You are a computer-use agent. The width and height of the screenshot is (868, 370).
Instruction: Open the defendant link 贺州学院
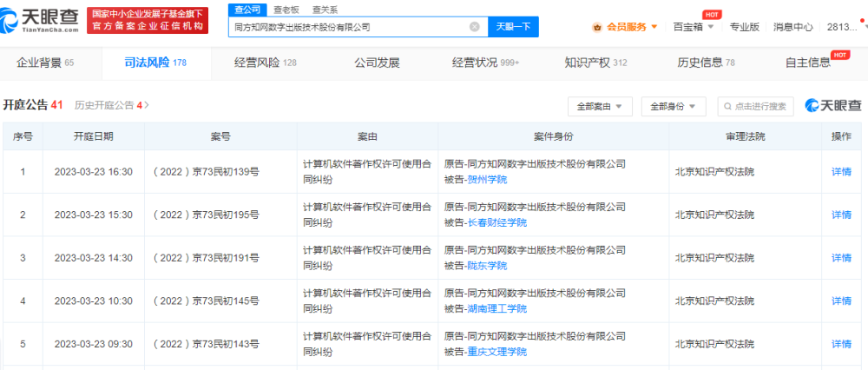coord(487,180)
